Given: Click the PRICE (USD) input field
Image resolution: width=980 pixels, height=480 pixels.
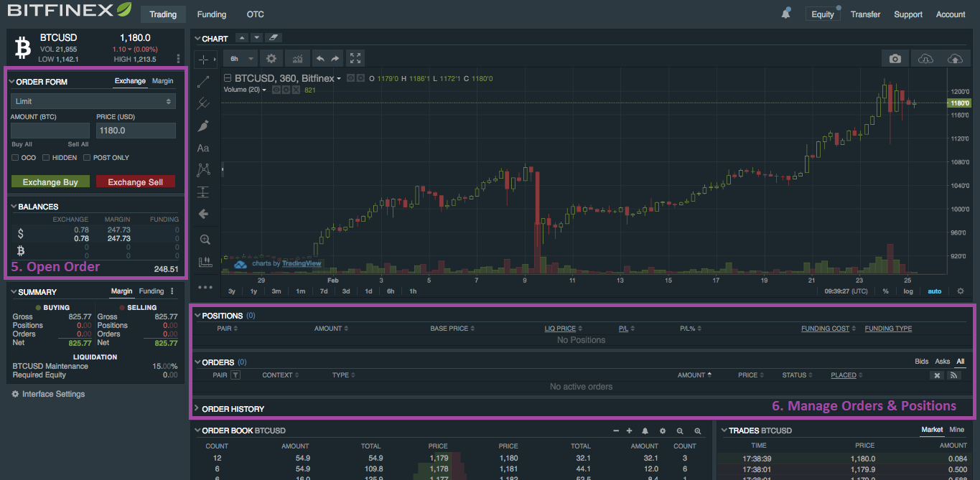Looking at the screenshot, I should (x=136, y=131).
